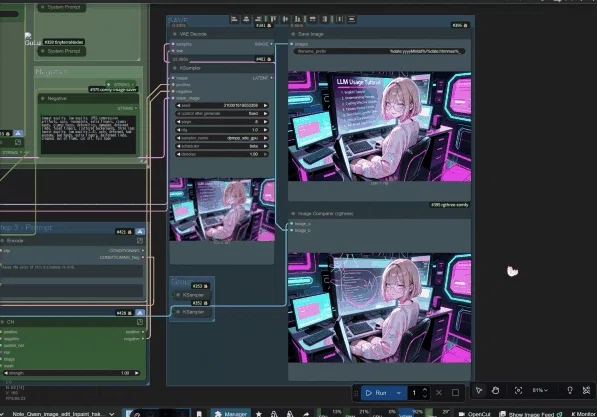Collapse the Image Comparer node via its dot

[x=293, y=214]
